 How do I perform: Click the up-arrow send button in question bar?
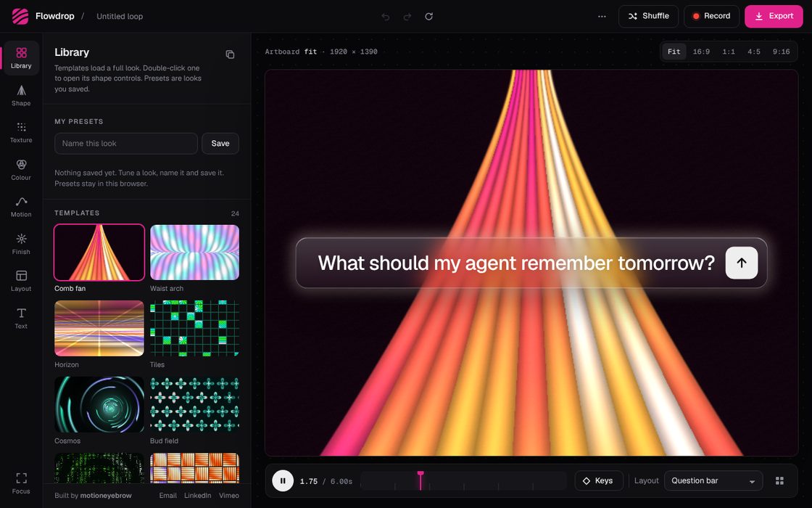click(742, 263)
